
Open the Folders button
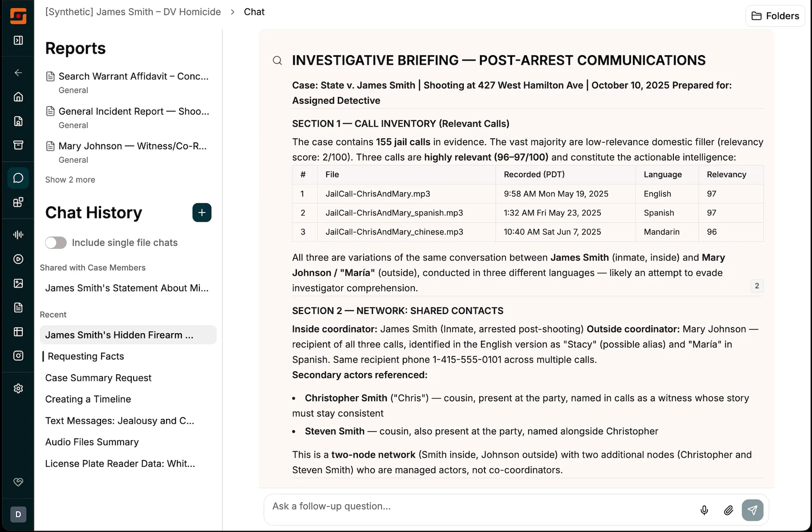point(775,16)
